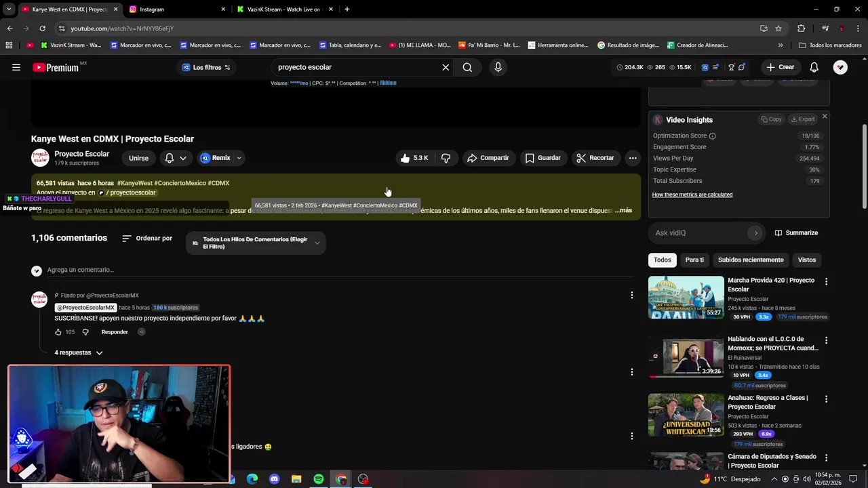Open Discord from the taskbar
Screen dimensions: 868x488
[x=274, y=479]
